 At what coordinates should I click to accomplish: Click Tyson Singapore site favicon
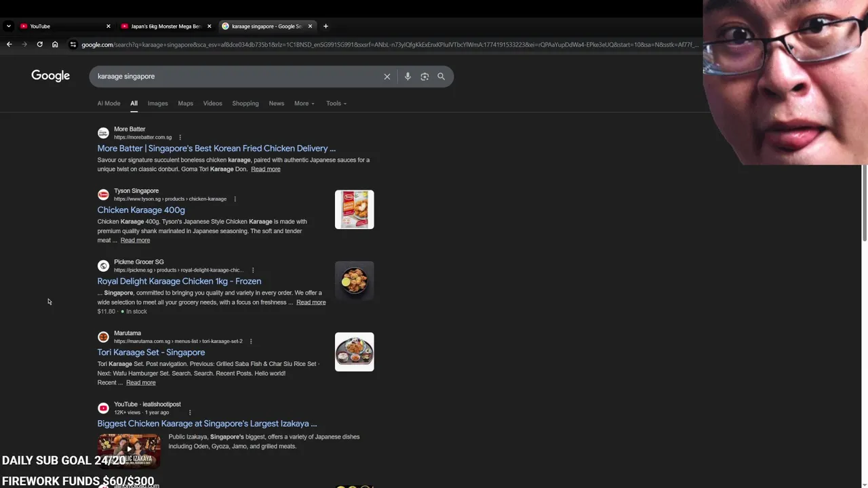103,195
